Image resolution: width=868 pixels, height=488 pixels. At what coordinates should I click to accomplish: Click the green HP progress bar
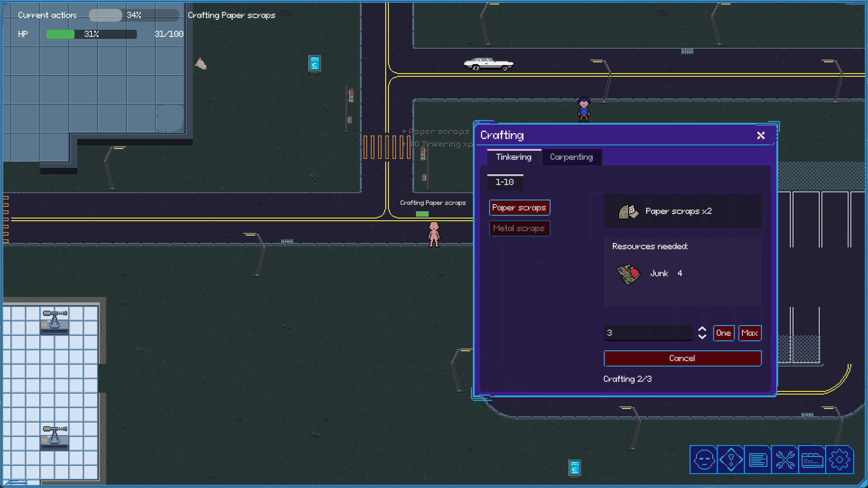[91, 34]
